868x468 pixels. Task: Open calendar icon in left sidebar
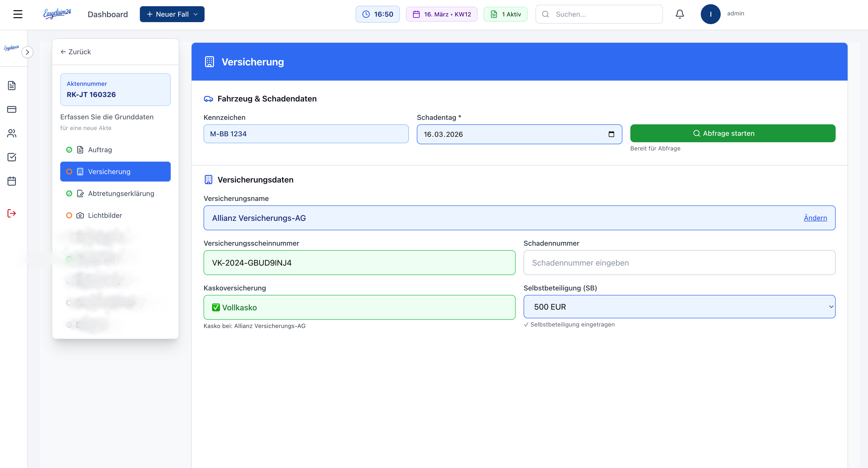click(x=12, y=181)
